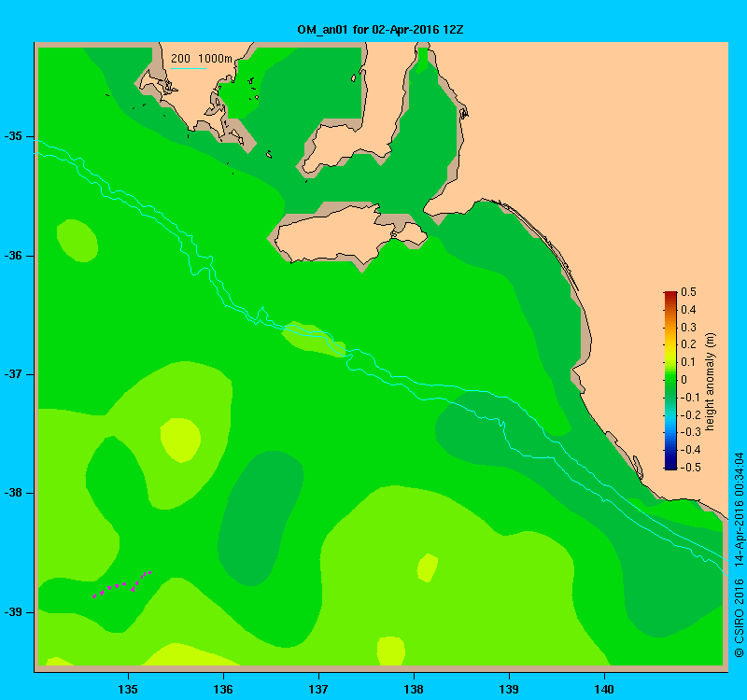Viewport: 747px width, 700px height.
Task: Click the '0.3' colorbar value label
Action: [x=688, y=328]
